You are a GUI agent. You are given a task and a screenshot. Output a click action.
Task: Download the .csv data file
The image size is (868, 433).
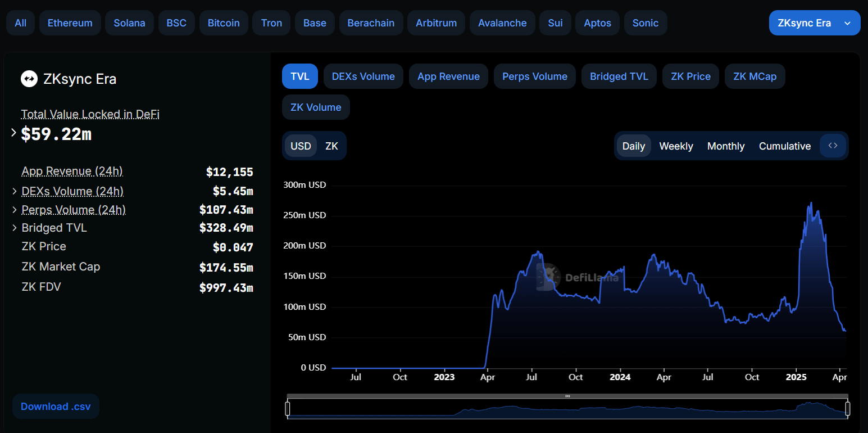[56, 407]
